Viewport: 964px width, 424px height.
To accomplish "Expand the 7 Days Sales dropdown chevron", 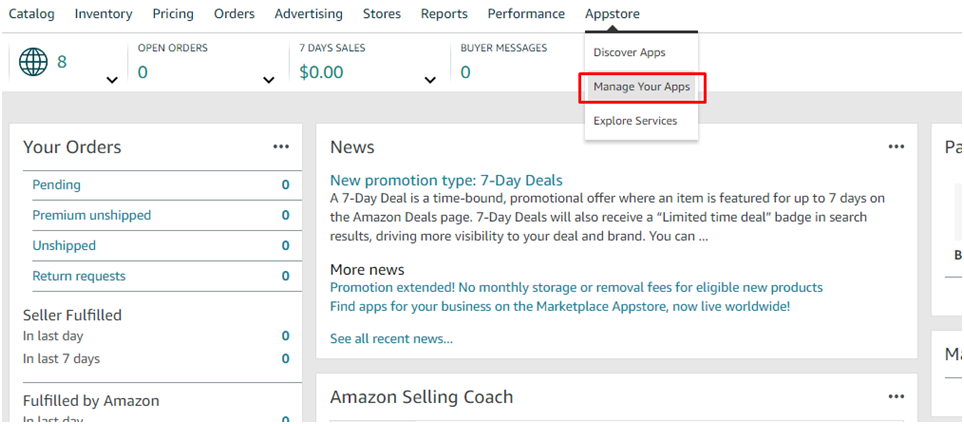I will [430, 80].
